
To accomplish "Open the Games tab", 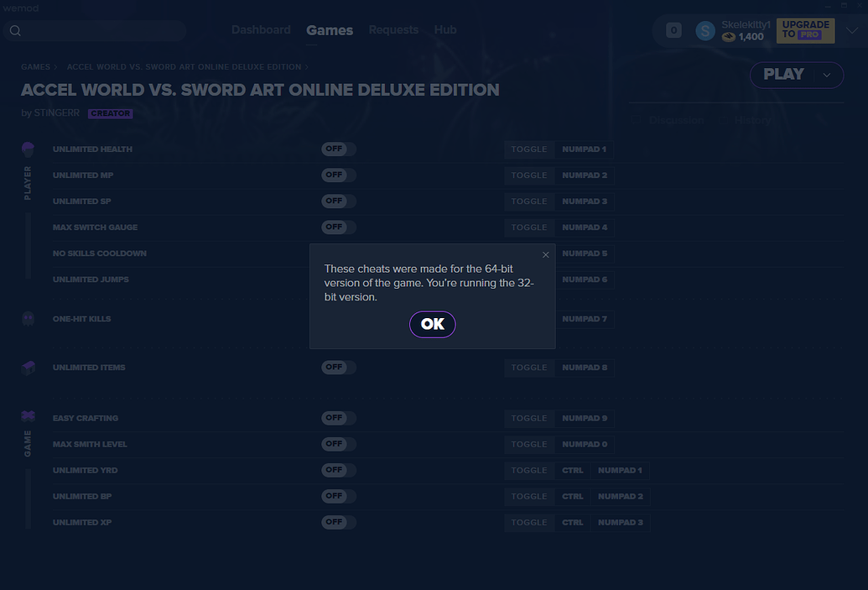I will 330,30.
